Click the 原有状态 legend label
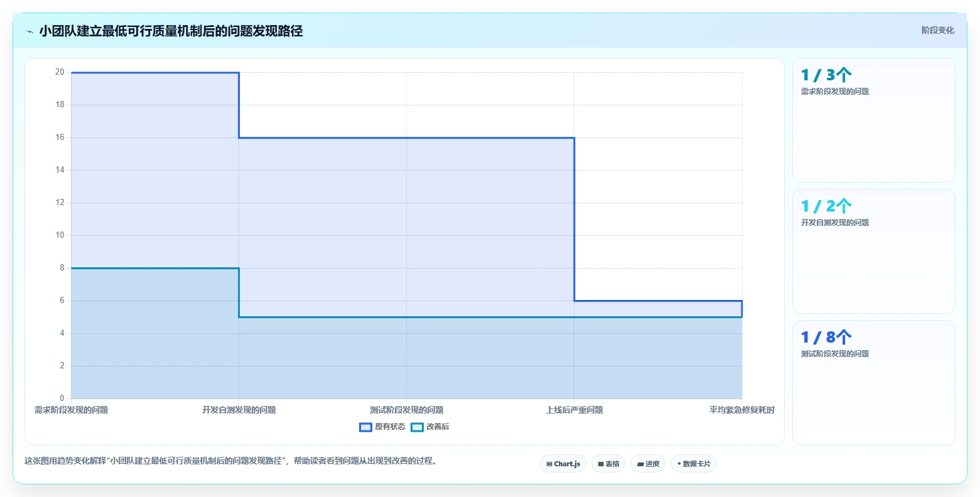 [x=390, y=427]
